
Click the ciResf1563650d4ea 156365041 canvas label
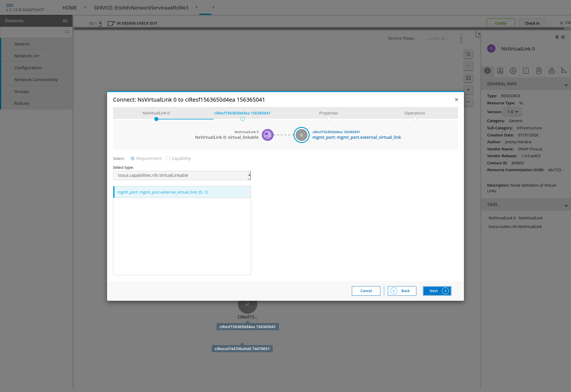point(247,327)
